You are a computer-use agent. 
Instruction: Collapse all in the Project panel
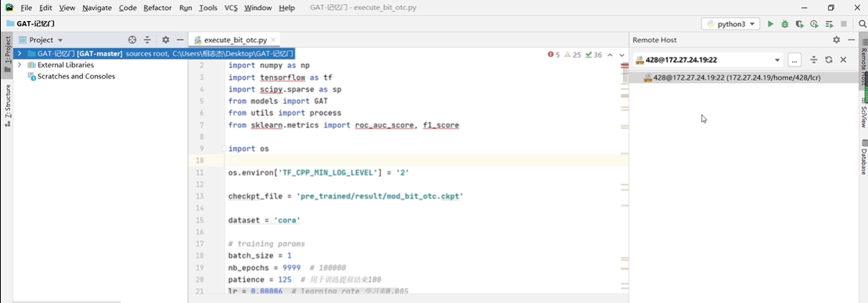(x=147, y=40)
